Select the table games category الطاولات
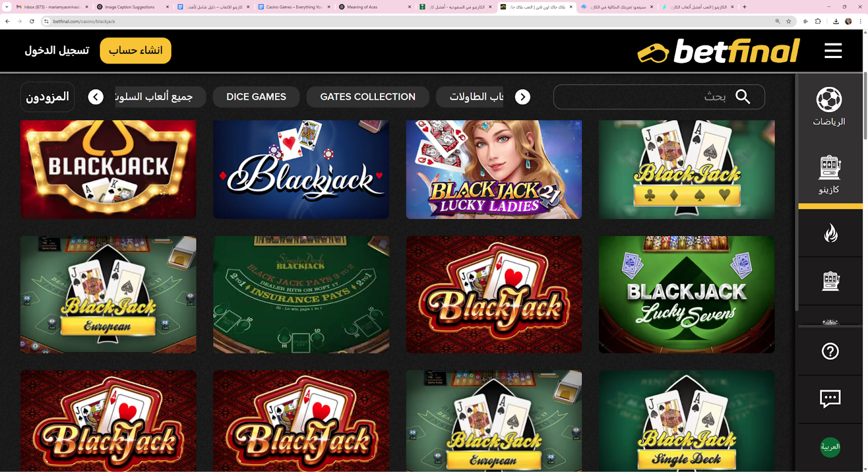The image size is (868, 472). [x=470, y=97]
